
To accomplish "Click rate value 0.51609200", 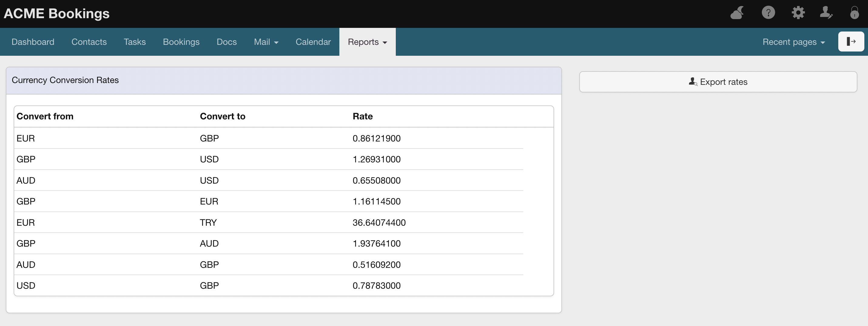I will 376,265.
